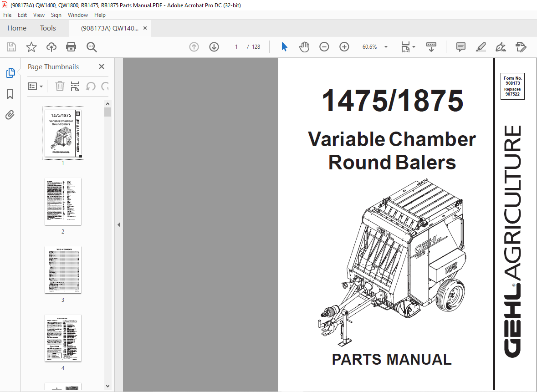Image resolution: width=537 pixels, height=392 pixels.
Task: Select page 4 thumbnail
Action: tap(63, 338)
